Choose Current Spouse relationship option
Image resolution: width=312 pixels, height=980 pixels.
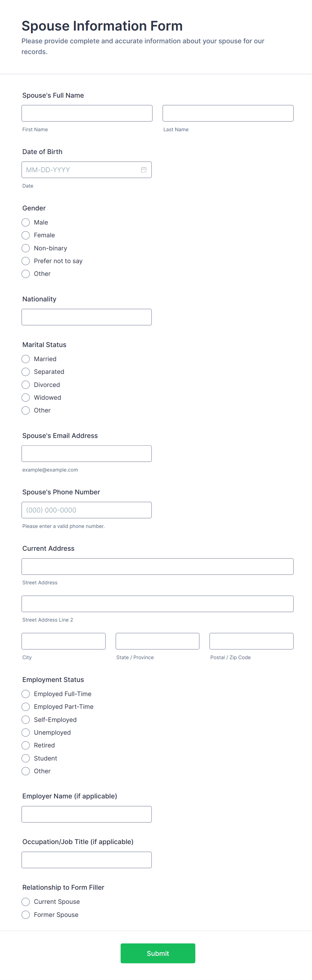(26, 901)
